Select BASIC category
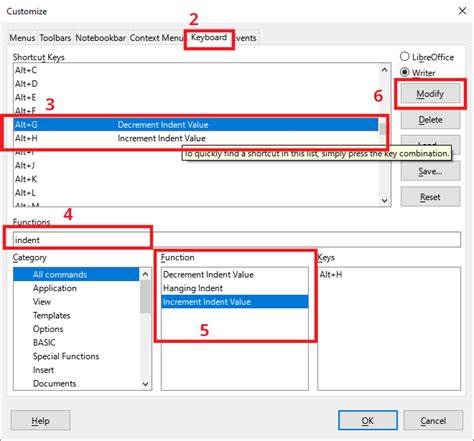The height and width of the screenshot is (441, 474). [x=76, y=343]
